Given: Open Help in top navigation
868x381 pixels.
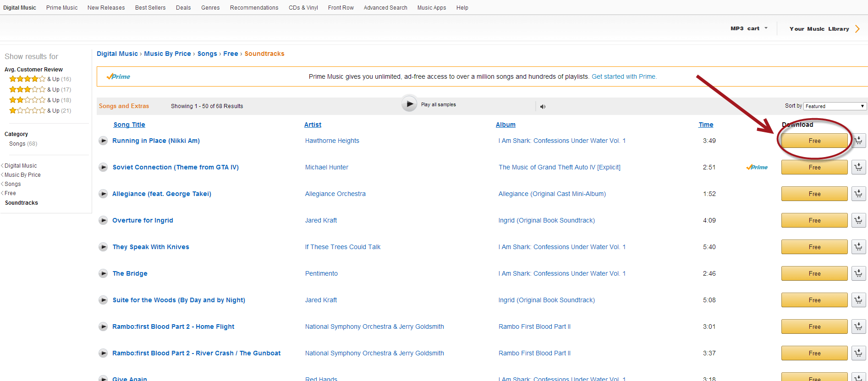Looking at the screenshot, I should (x=462, y=8).
